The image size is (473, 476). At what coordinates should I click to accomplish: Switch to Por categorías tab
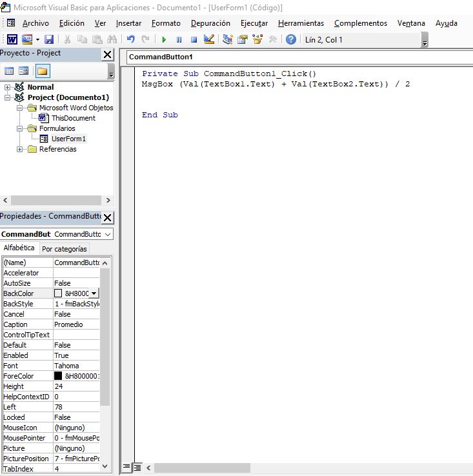64,249
